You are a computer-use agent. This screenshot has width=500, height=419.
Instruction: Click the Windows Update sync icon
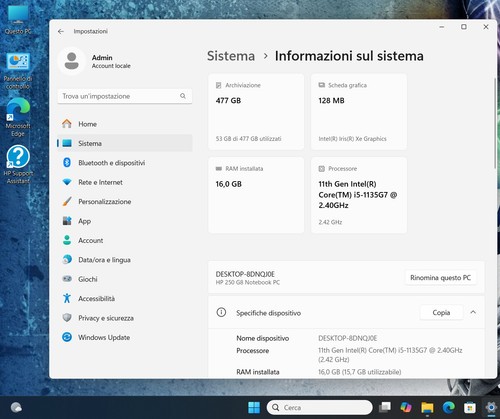point(67,337)
